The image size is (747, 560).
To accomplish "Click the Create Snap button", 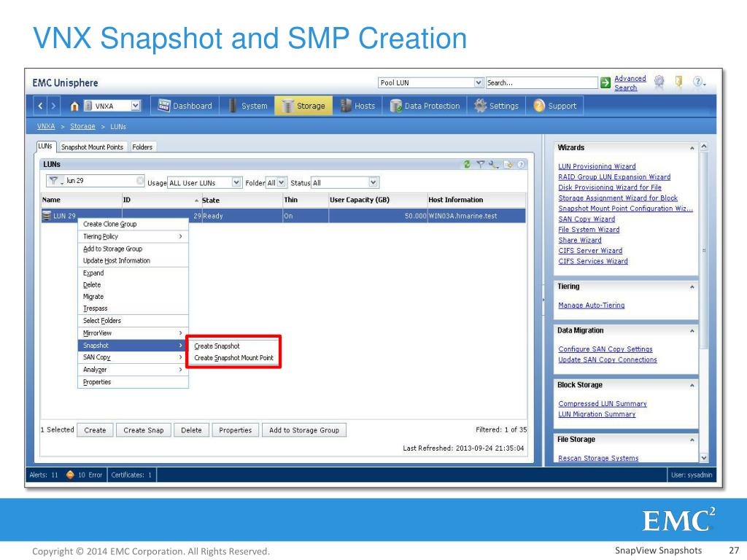I will point(144,430).
